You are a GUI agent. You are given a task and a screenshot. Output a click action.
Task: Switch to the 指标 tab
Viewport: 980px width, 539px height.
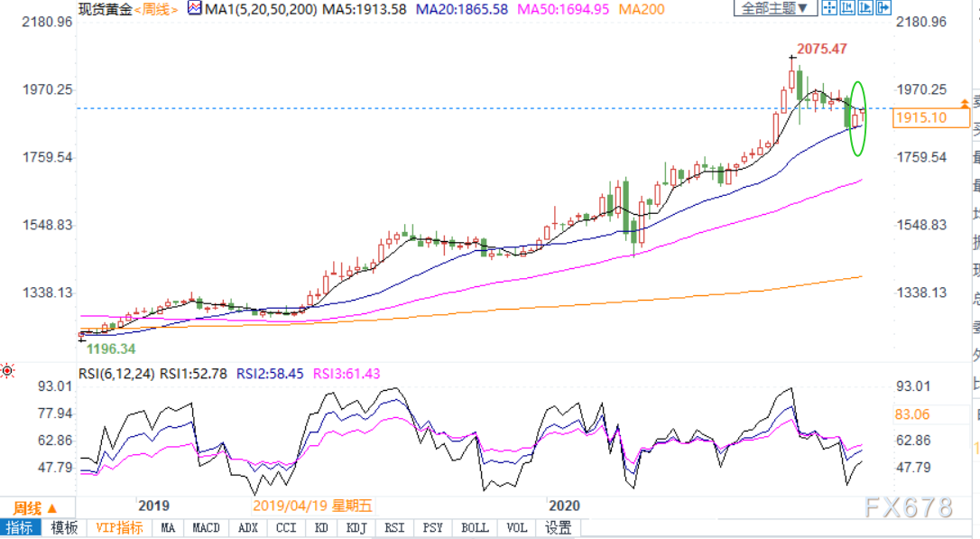click(x=21, y=528)
